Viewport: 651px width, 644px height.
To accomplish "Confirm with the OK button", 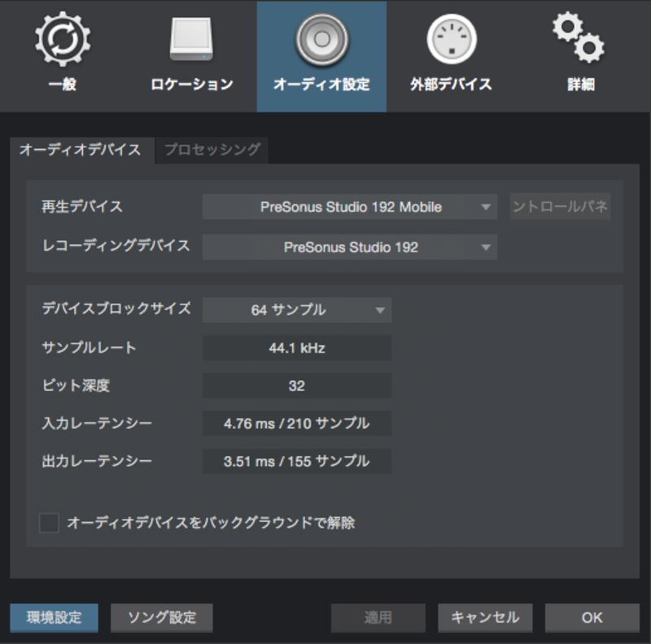I will pyautogui.click(x=592, y=618).
